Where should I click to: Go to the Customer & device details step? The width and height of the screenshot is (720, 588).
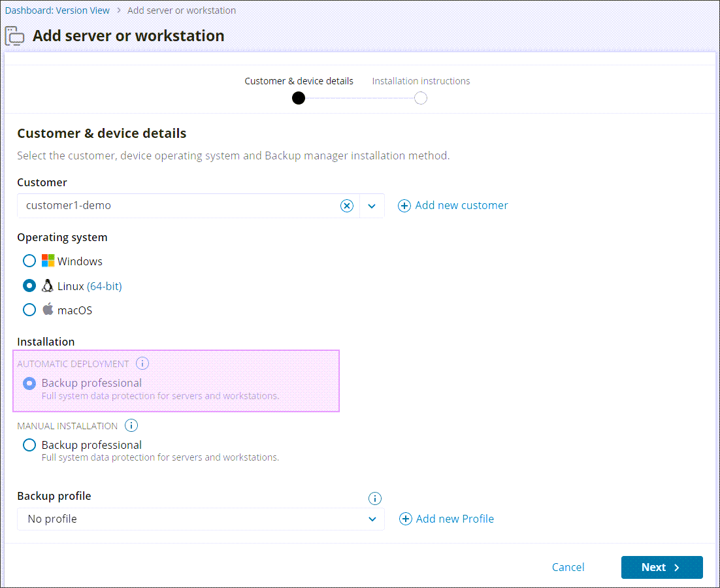pyautogui.click(x=299, y=81)
